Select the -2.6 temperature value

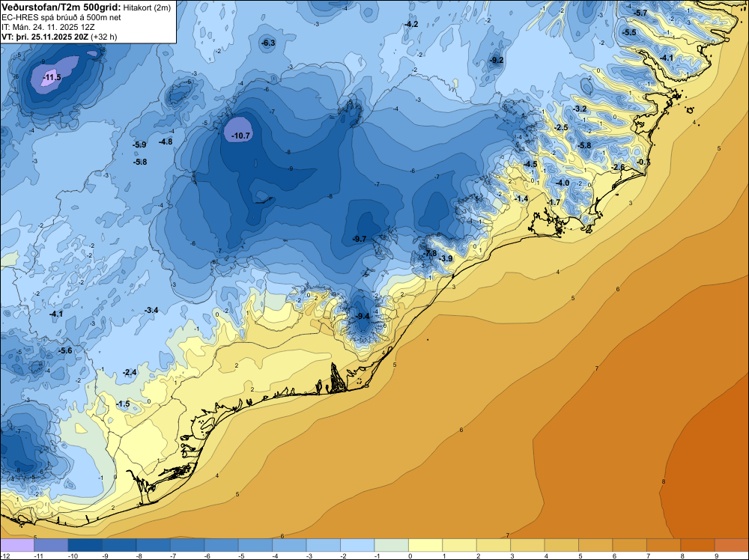(x=618, y=167)
